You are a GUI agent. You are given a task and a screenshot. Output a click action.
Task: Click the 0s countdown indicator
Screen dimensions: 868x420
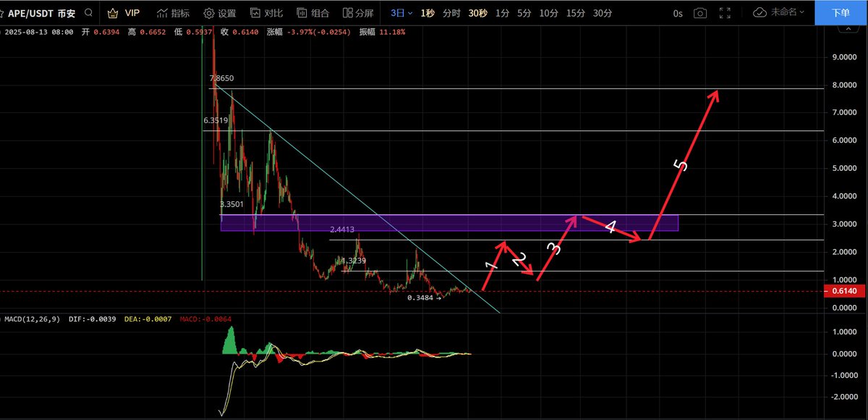678,13
